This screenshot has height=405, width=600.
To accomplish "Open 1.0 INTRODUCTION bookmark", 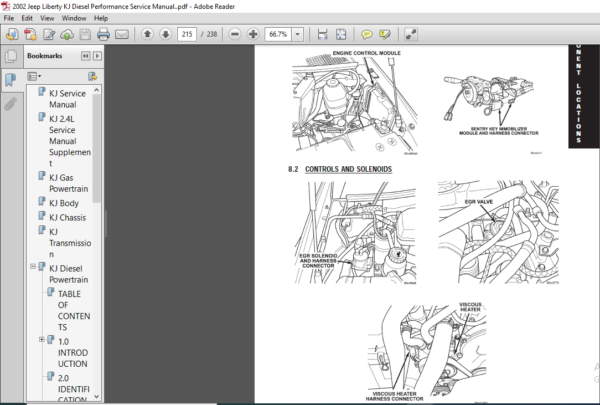I will point(73,353).
